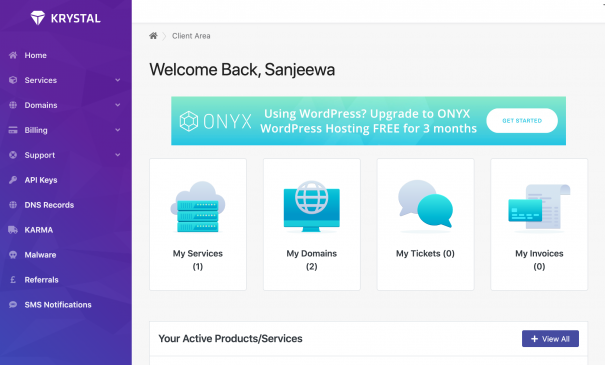Expand the Domains submenu chevron
The image size is (605, 365).
[x=118, y=105]
